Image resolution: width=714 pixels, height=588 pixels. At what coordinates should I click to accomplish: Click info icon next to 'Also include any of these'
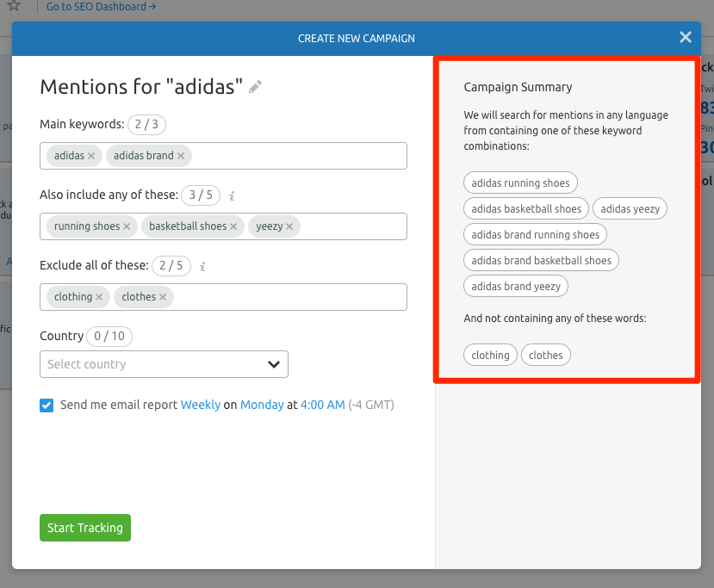coord(233,196)
